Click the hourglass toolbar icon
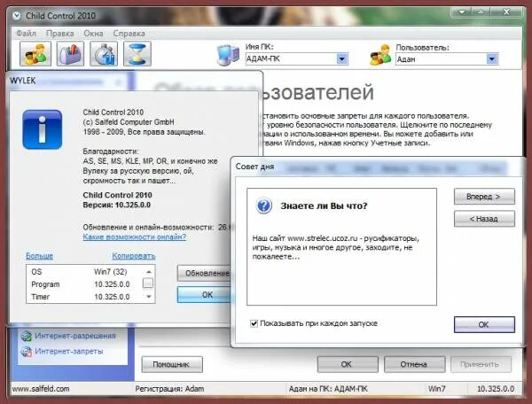Viewport: 532px width, 404px height. [x=137, y=54]
